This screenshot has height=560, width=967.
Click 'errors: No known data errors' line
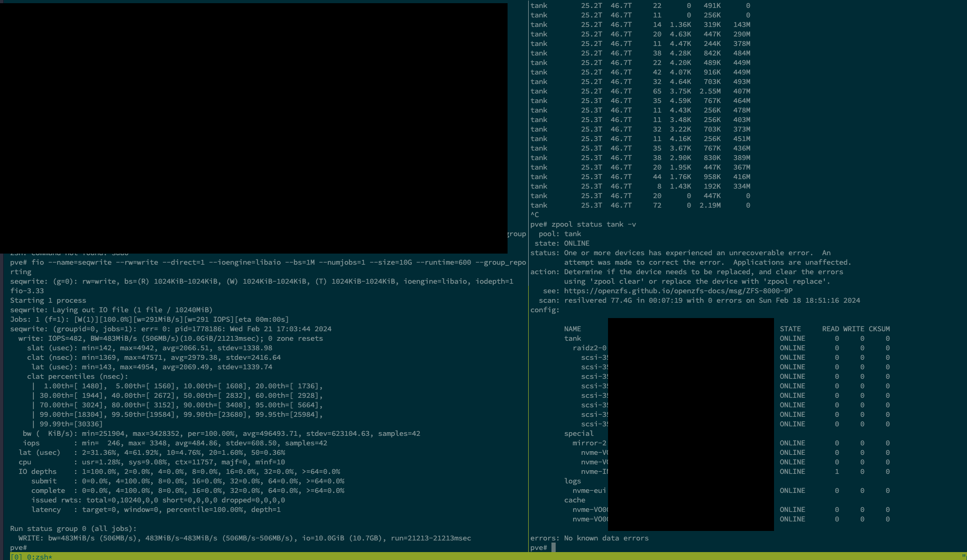pos(590,538)
